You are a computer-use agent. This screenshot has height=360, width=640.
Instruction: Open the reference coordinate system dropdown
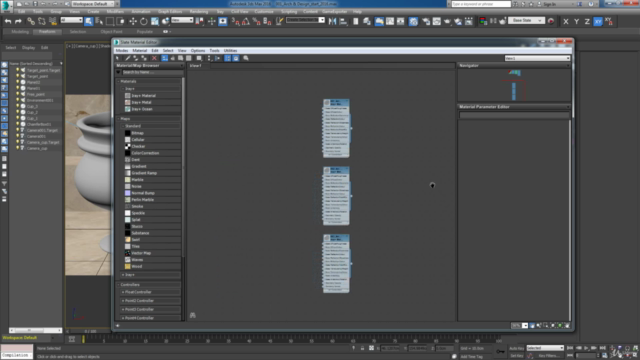tap(182, 20)
